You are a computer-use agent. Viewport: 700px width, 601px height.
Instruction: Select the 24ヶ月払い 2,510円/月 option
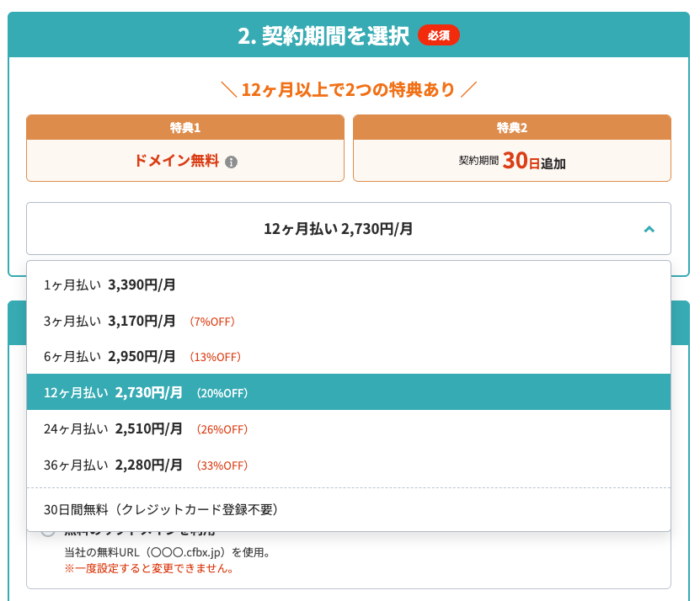[349, 428]
